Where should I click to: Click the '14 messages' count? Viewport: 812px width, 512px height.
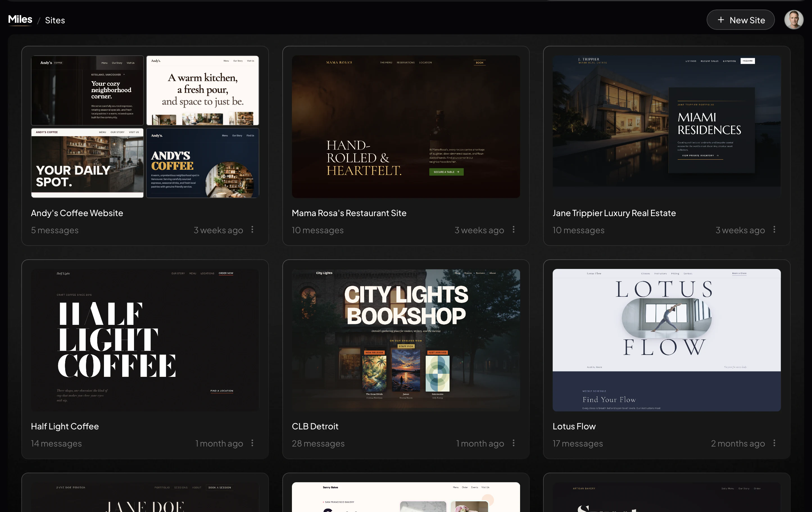(56, 443)
